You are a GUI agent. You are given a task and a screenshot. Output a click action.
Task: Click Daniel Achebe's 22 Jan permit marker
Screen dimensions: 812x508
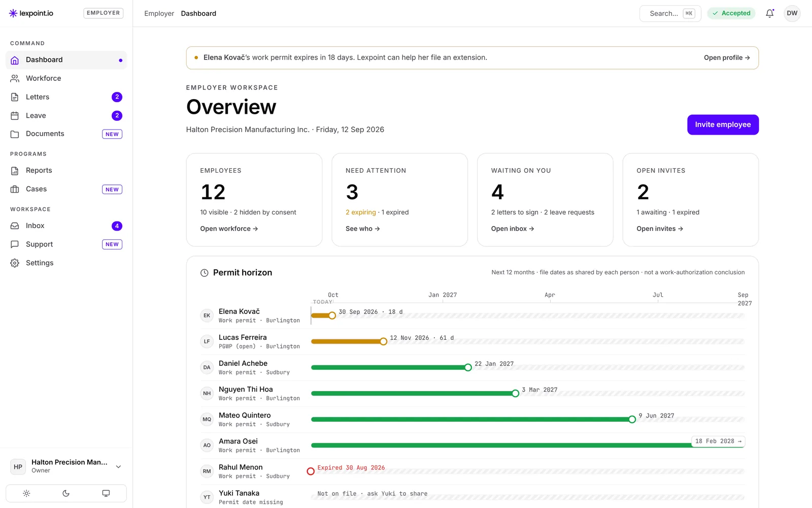point(468,367)
